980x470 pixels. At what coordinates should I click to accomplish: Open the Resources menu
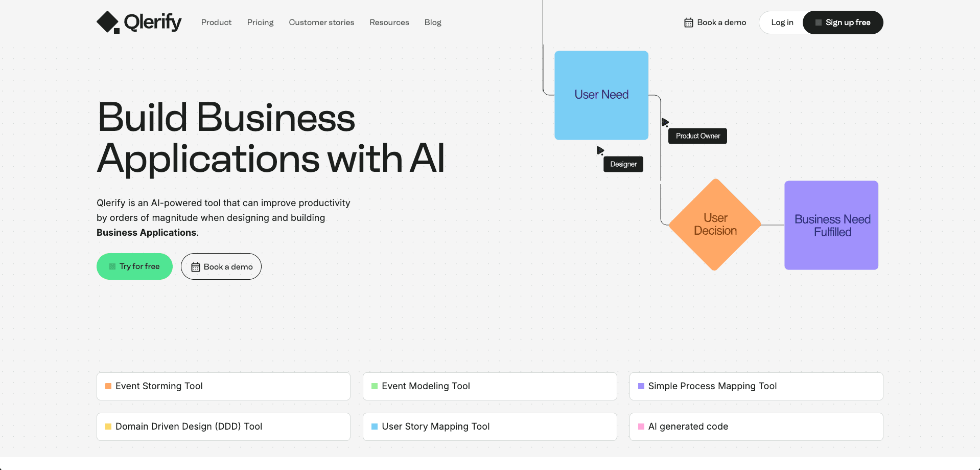pos(389,22)
